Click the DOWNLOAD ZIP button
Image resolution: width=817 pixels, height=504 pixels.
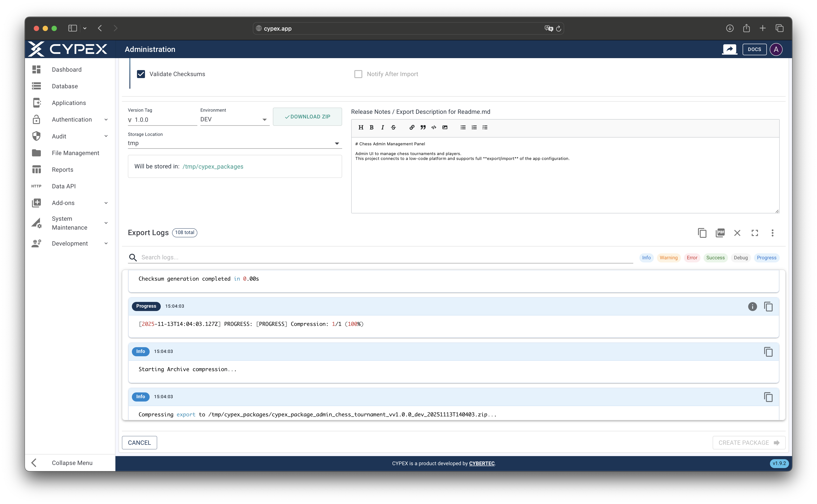307,116
